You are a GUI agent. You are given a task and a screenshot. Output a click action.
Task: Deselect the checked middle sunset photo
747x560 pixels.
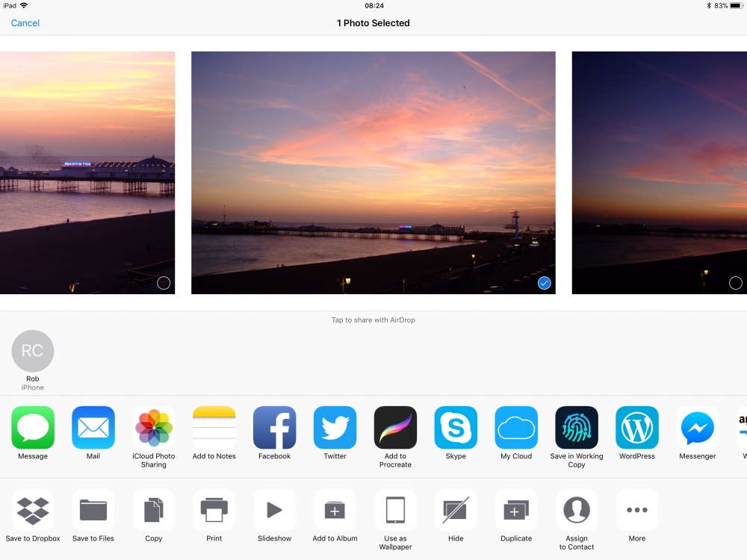[544, 283]
